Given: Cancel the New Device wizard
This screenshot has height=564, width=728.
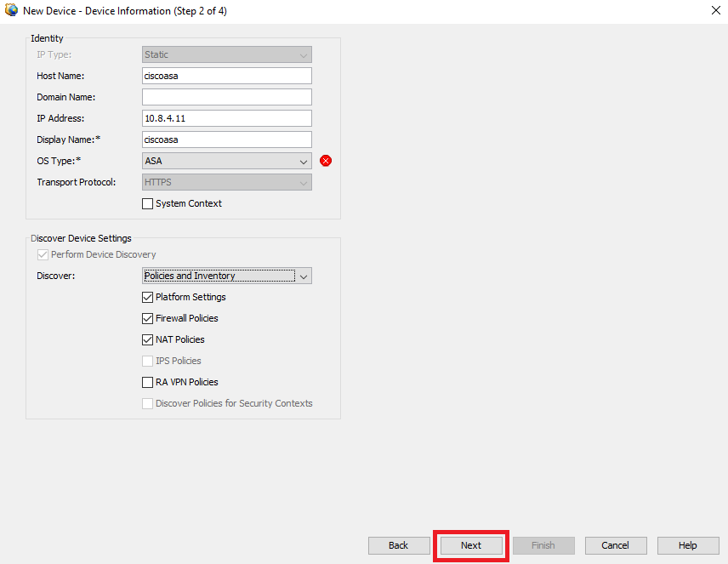Looking at the screenshot, I should 616,545.
